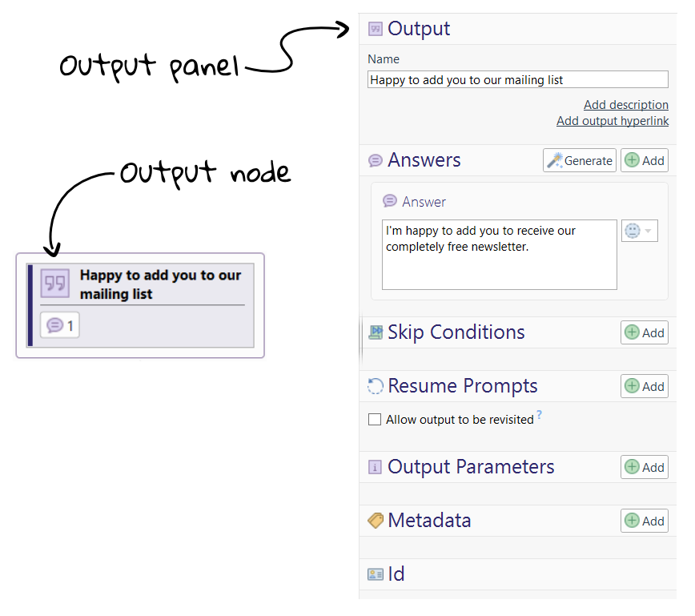
Task: Open the Add description link
Action: (625, 105)
